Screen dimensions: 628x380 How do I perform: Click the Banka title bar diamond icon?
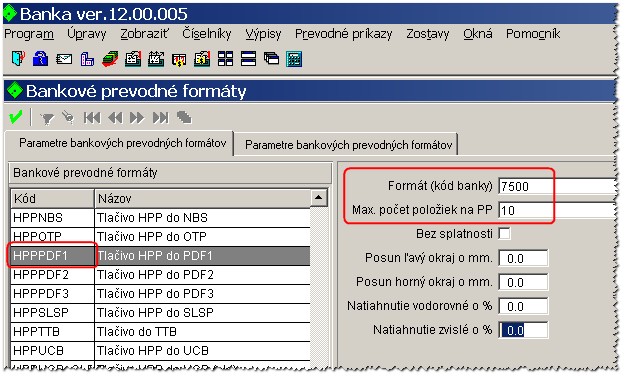point(10,14)
